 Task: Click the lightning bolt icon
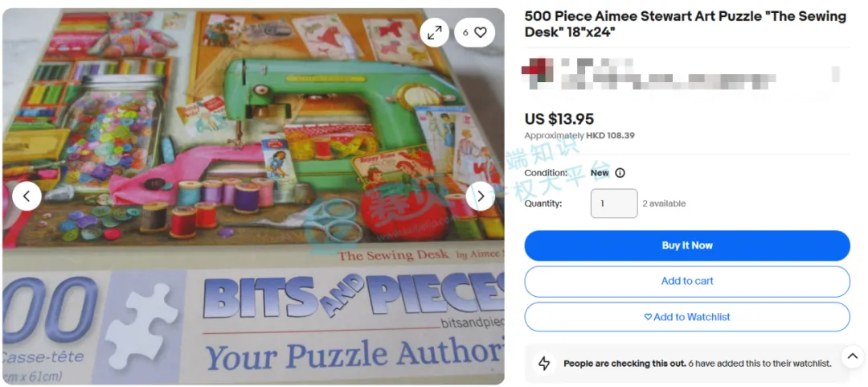click(544, 364)
